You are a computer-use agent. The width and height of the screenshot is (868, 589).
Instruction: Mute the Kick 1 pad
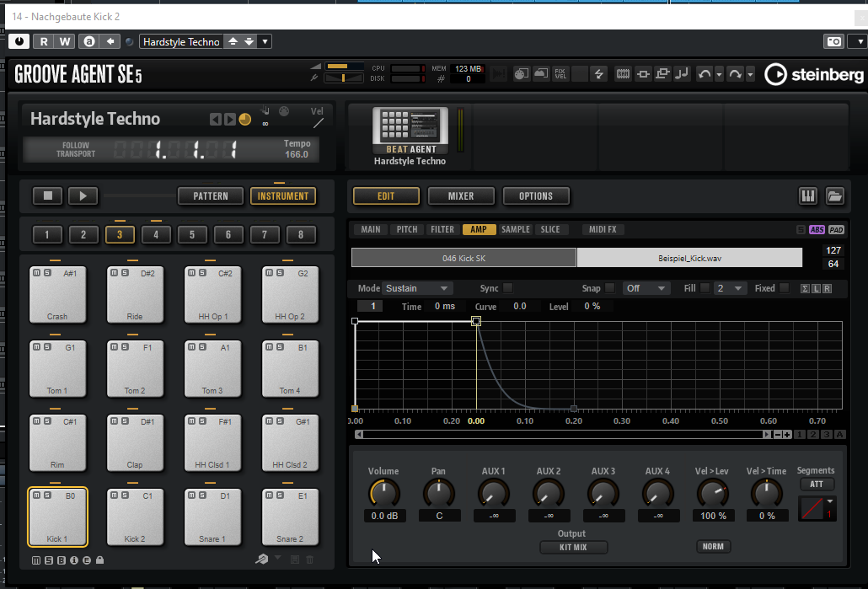pos(36,495)
